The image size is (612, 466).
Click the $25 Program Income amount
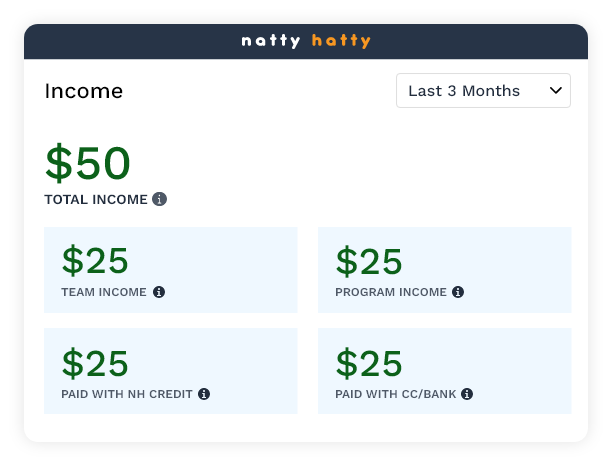coord(369,260)
